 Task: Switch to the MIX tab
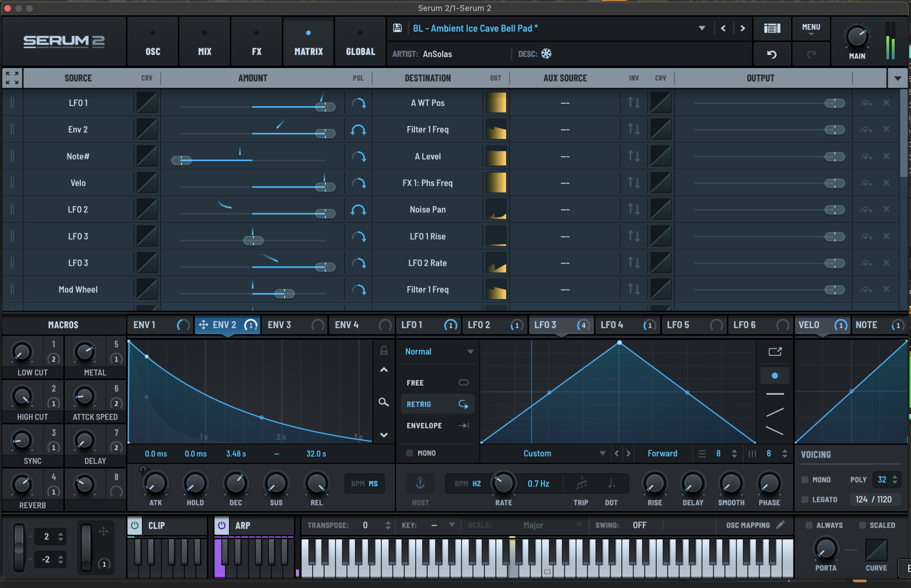coord(205,42)
